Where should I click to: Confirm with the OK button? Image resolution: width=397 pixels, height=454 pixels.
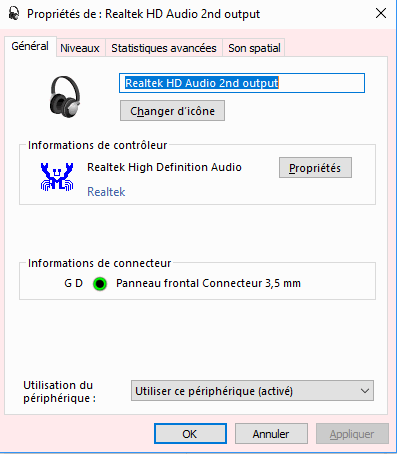190,434
